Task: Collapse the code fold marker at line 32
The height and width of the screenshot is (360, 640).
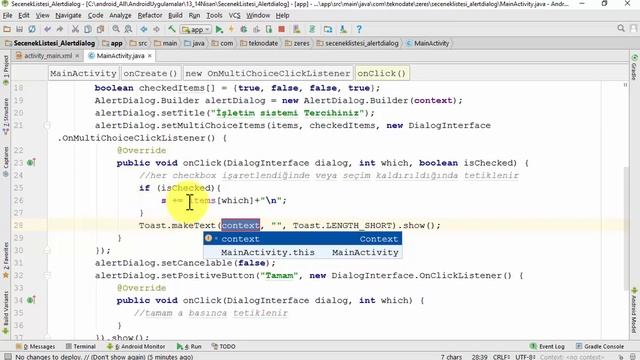Action: tap(47, 276)
